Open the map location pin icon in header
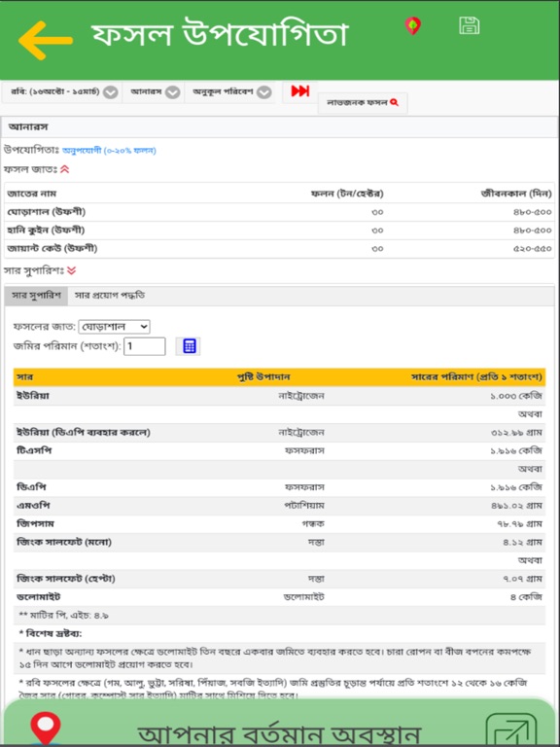This screenshot has height=747, width=560. point(413,26)
